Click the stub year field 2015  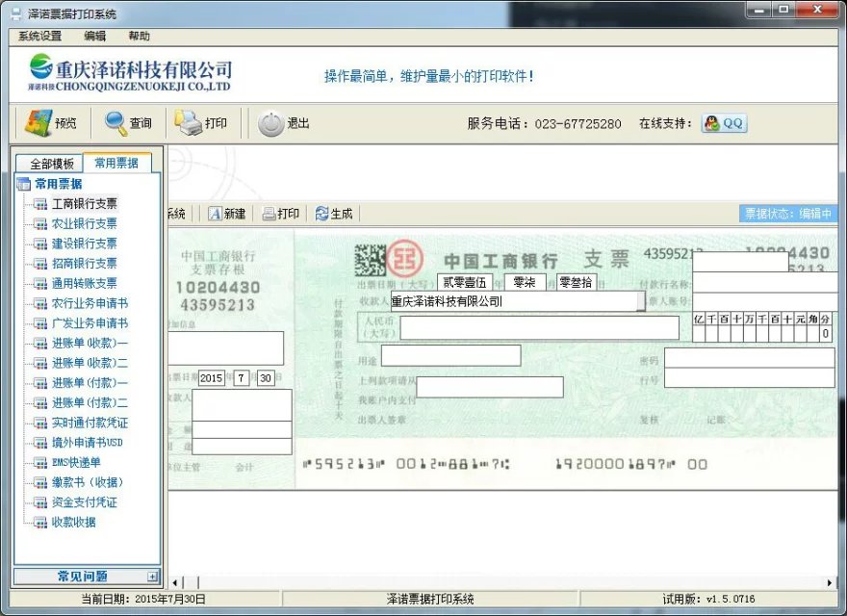(211, 378)
